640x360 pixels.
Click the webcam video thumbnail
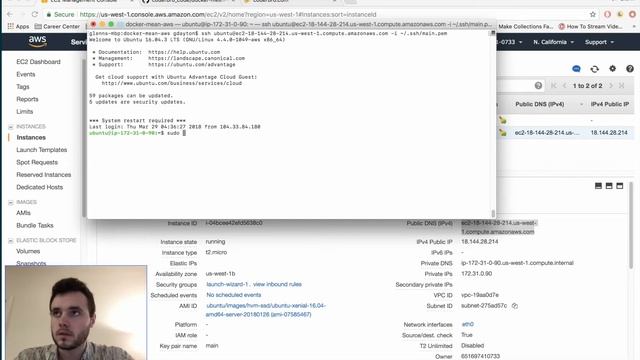[76, 313]
